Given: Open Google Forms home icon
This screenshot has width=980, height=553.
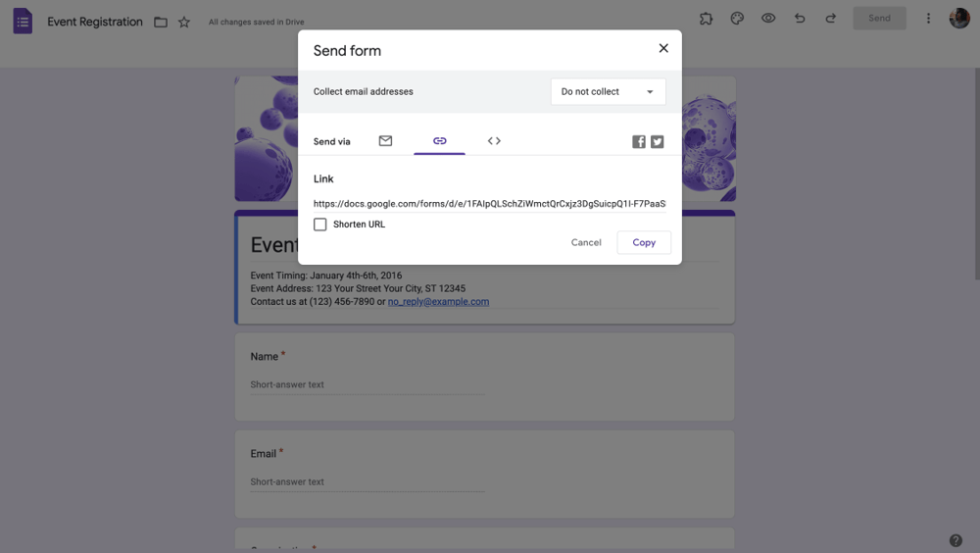Looking at the screenshot, I should coord(23,21).
